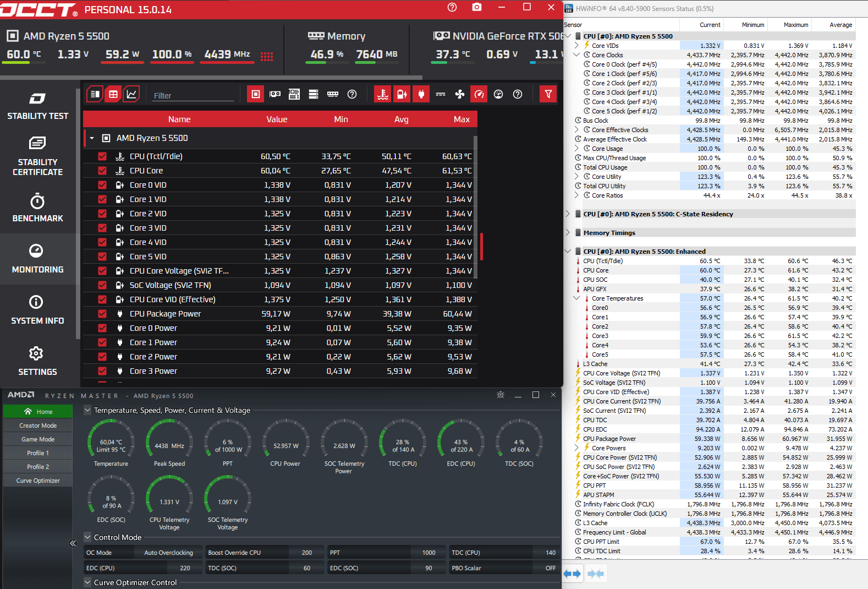This screenshot has width=868, height=589.
Task: Open the Stability Test tab
Action: 37,106
